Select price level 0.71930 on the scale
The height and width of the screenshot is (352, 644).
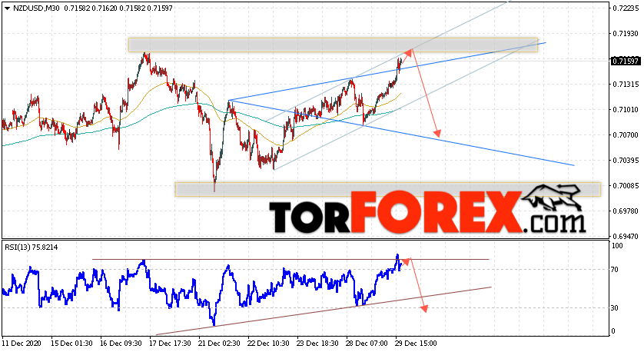(x=626, y=34)
